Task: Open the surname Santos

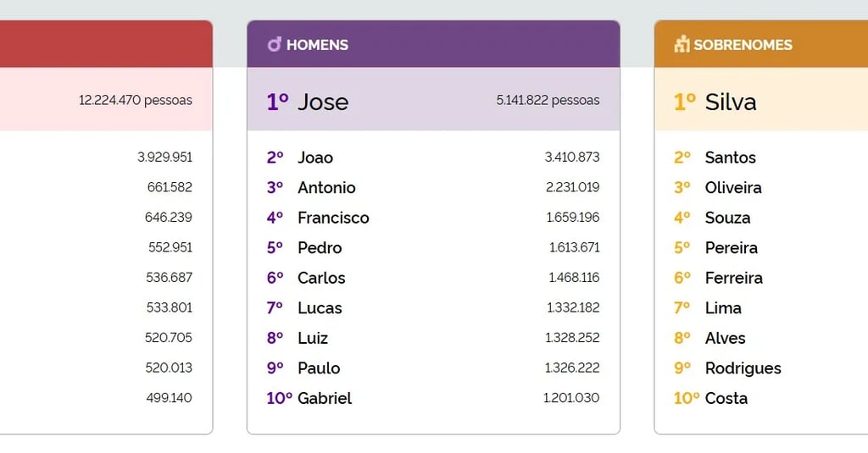Action: [x=730, y=157]
